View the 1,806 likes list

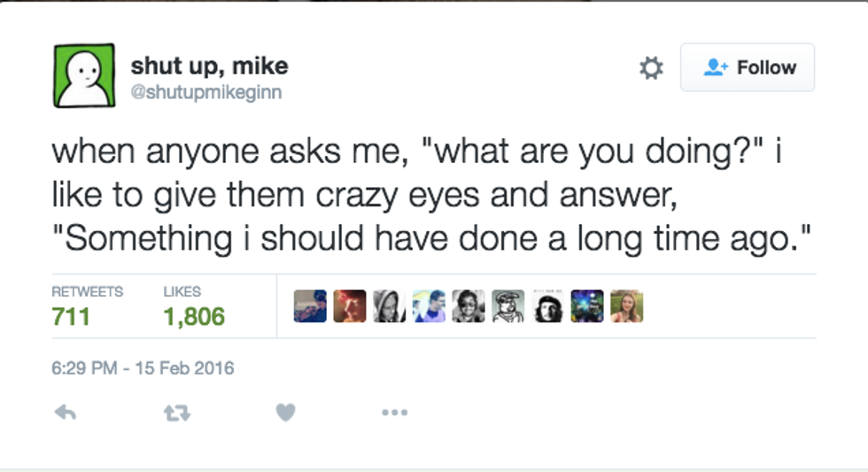[x=194, y=315]
